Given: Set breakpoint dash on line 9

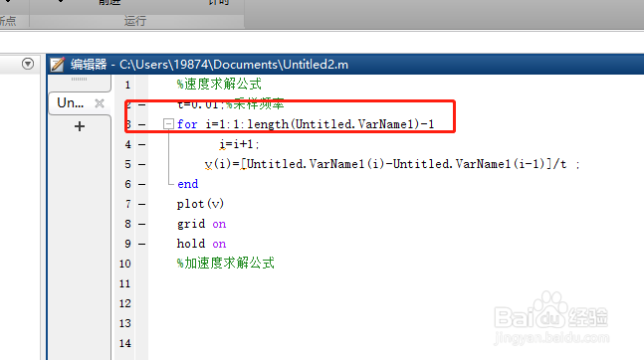Looking at the screenshot, I should (142, 244).
